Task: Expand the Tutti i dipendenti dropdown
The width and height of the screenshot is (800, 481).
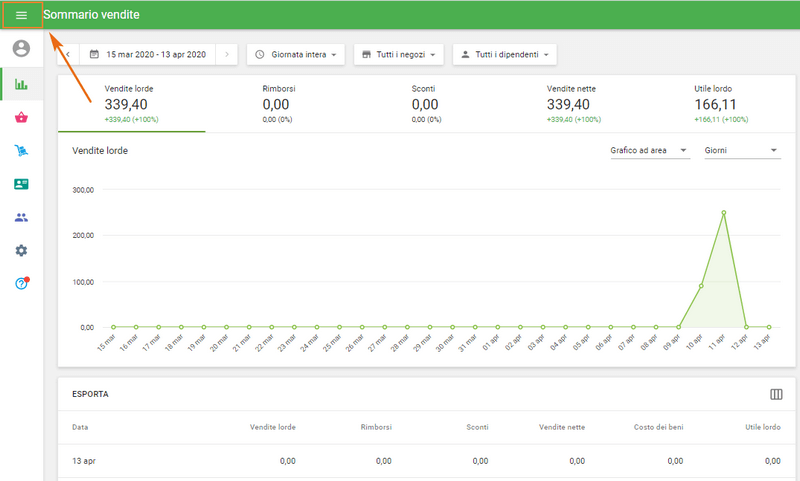Action: pos(504,54)
